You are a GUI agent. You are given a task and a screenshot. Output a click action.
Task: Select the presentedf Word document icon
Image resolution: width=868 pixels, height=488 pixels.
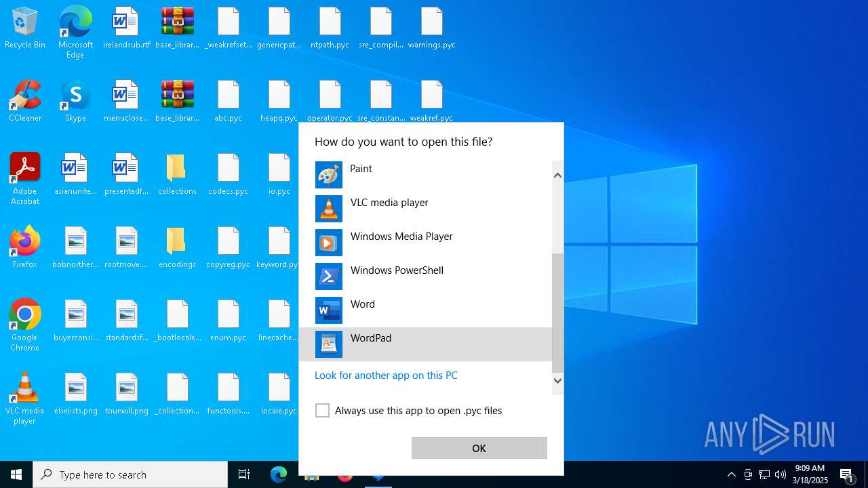(127, 175)
